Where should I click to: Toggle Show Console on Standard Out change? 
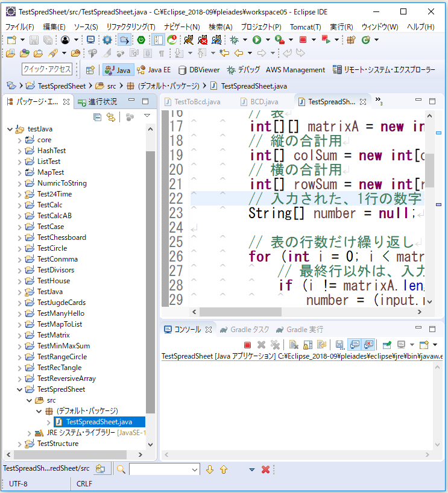(x=355, y=345)
